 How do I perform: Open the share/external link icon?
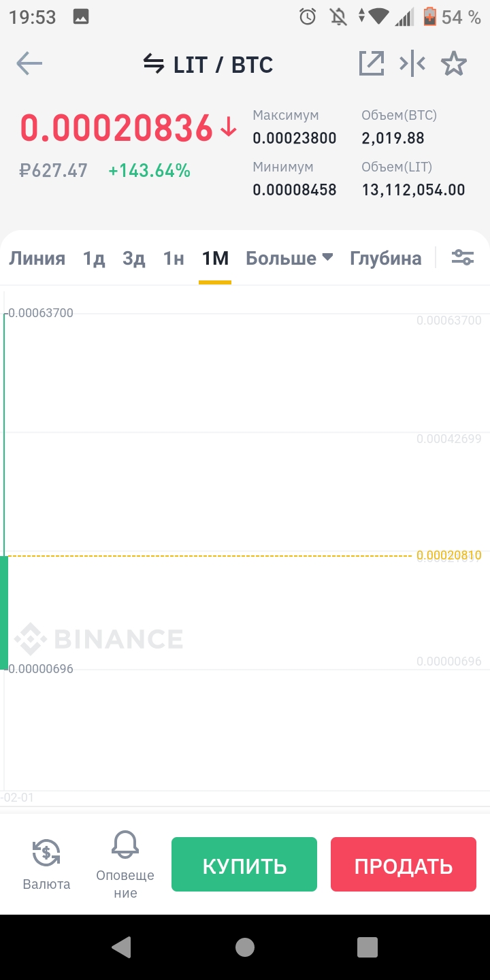click(x=372, y=65)
